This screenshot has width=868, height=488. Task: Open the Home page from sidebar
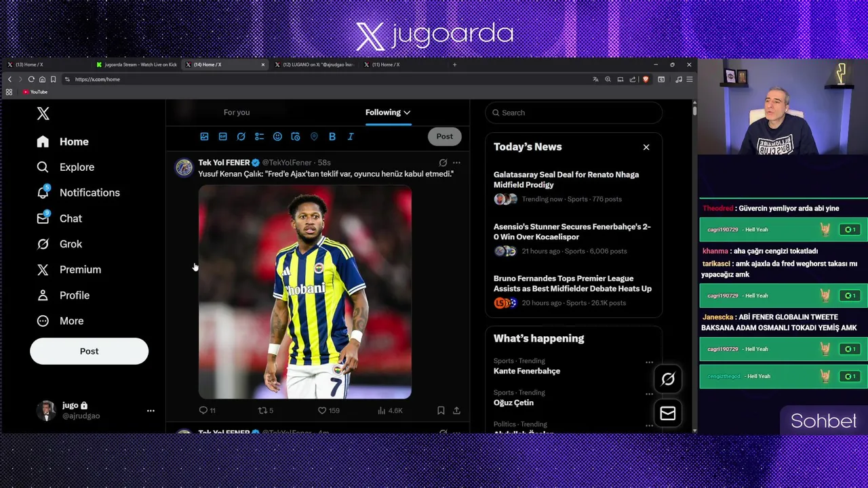pyautogui.click(x=63, y=142)
